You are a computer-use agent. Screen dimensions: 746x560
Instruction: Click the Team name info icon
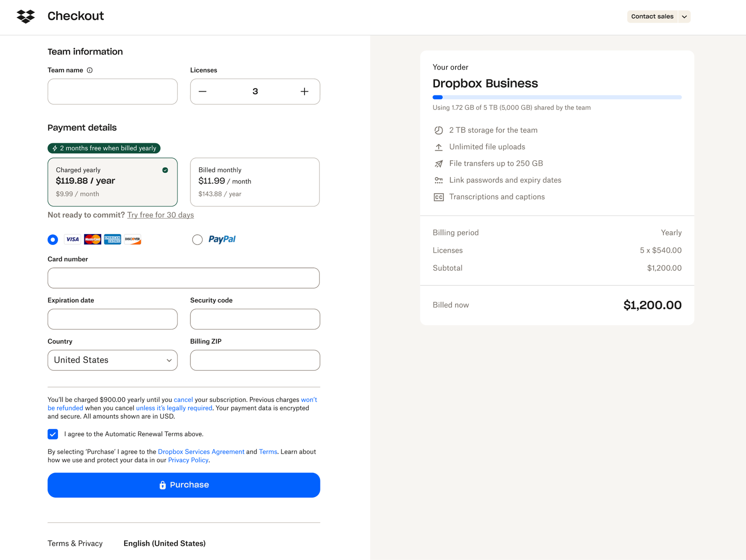point(90,70)
